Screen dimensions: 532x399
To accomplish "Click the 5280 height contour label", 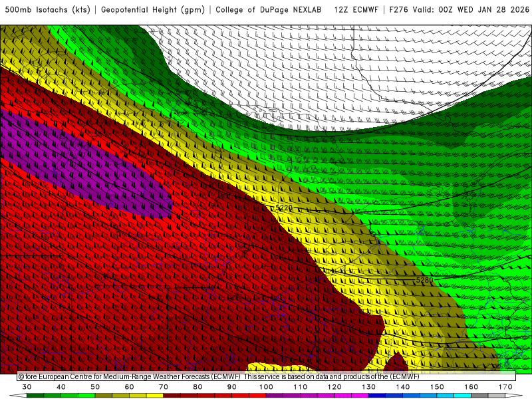I will coord(424,280).
